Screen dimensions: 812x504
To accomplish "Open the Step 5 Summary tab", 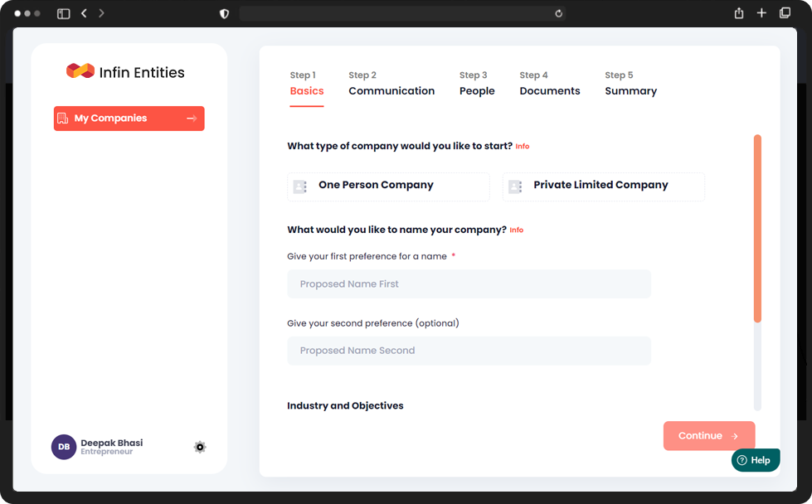I will [630, 83].
